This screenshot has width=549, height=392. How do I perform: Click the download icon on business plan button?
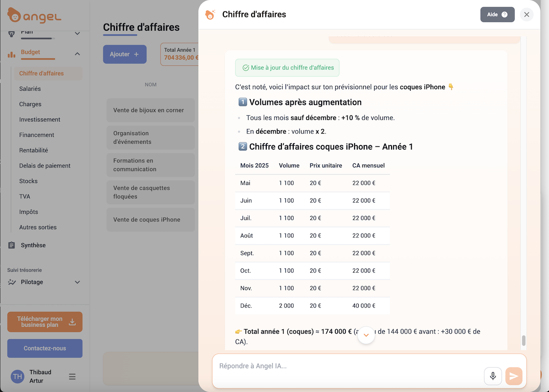pyautogui.click(x=72, y=322)
